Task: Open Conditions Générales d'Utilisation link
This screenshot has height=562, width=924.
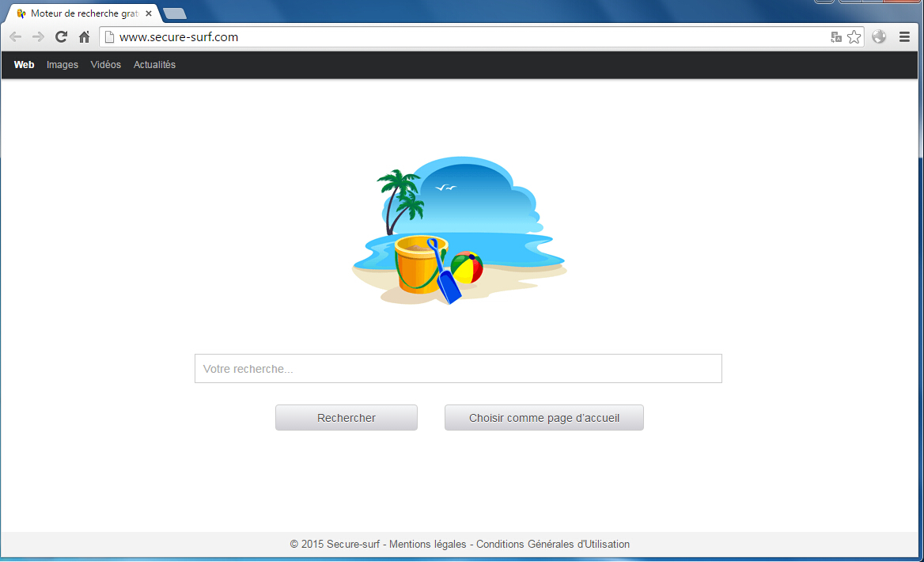Action: (x=553, y=545)
